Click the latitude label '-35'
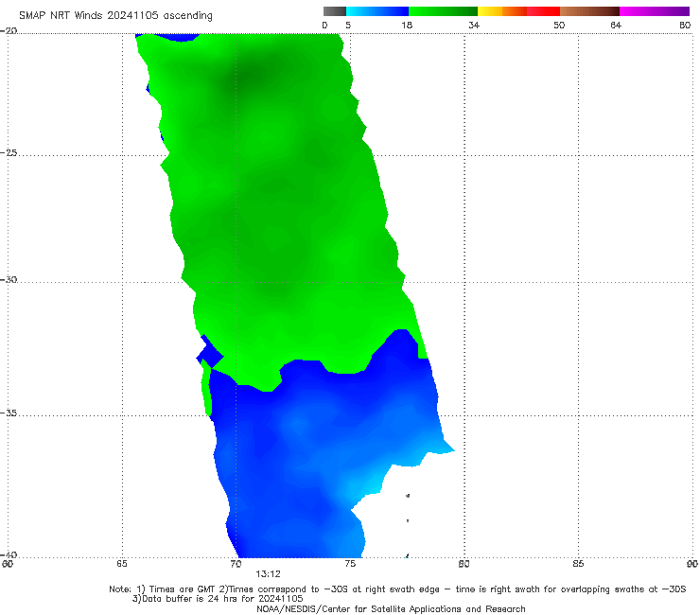This screenshot has height=615, width=700. (x=9, y=413)
